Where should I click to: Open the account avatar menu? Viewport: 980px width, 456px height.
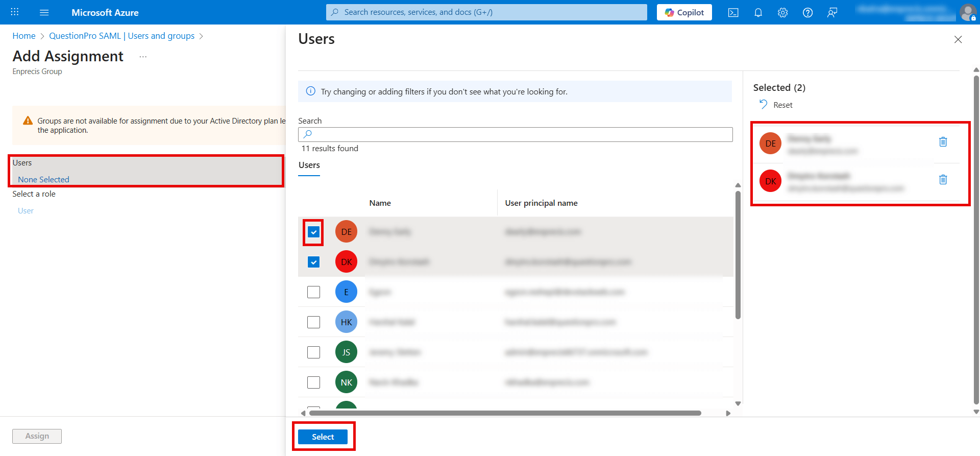pyautogui.click(x=968, y=12)
